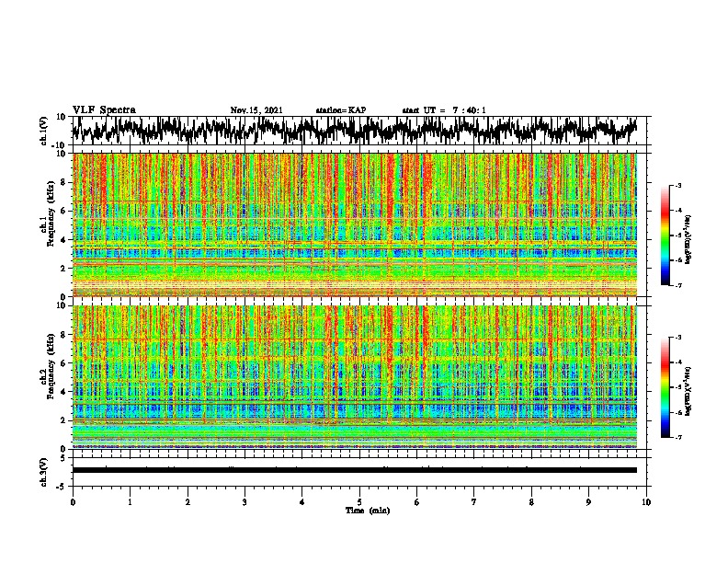Click the ch.2 spectrogram color scale bar
The height and width of the screenshot is (563, 728).
point(665,387)
